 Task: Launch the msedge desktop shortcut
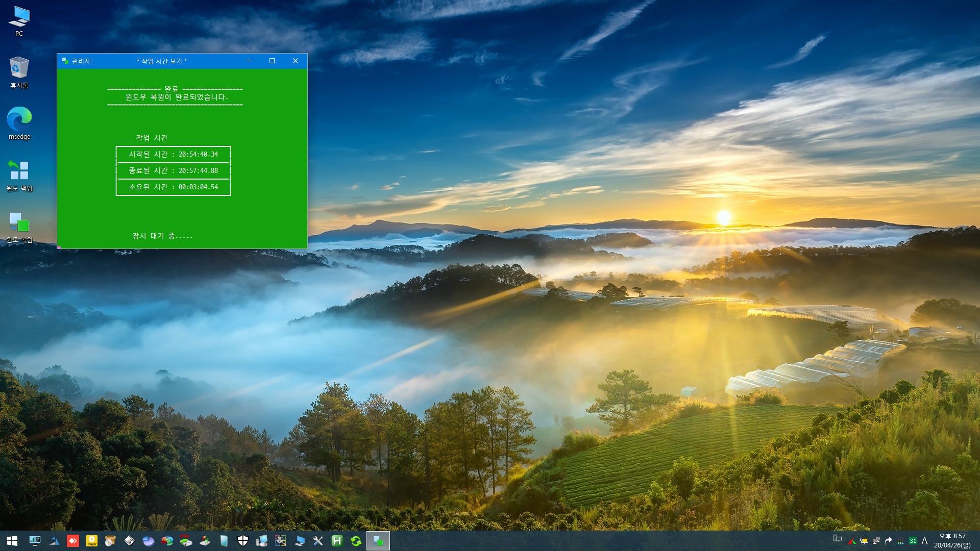coord(19,123)
